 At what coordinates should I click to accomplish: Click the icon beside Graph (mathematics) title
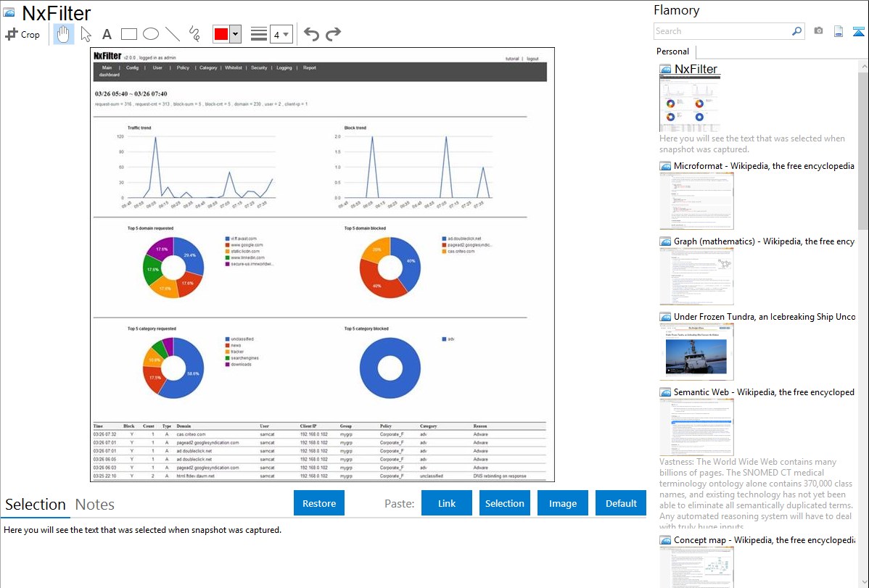pos(665,241)
